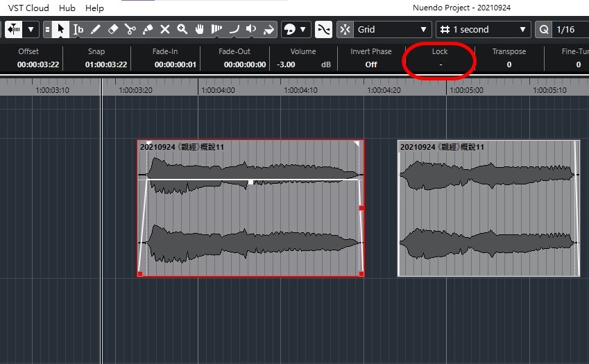Select the Line curve tool
The width and height of the screenshot is (589, 364).
[234, 29]
